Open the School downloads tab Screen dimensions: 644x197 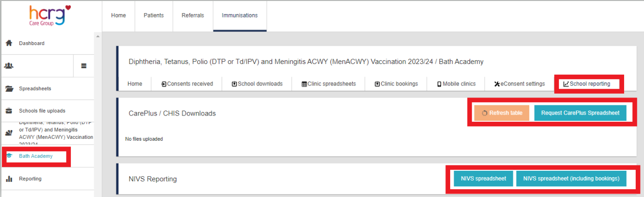click(x=257, y=84)
